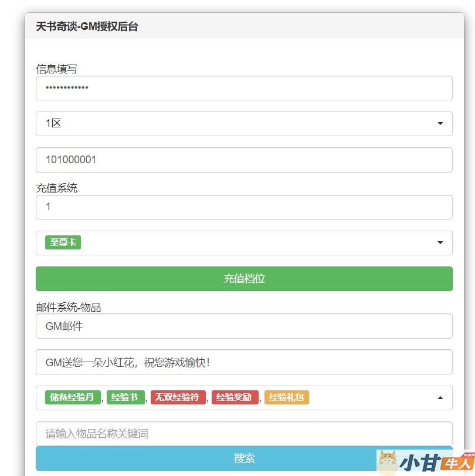Click the 101000001 player ID field
Viewport: 475px width, 476px height.
click(x=244, y=160)
